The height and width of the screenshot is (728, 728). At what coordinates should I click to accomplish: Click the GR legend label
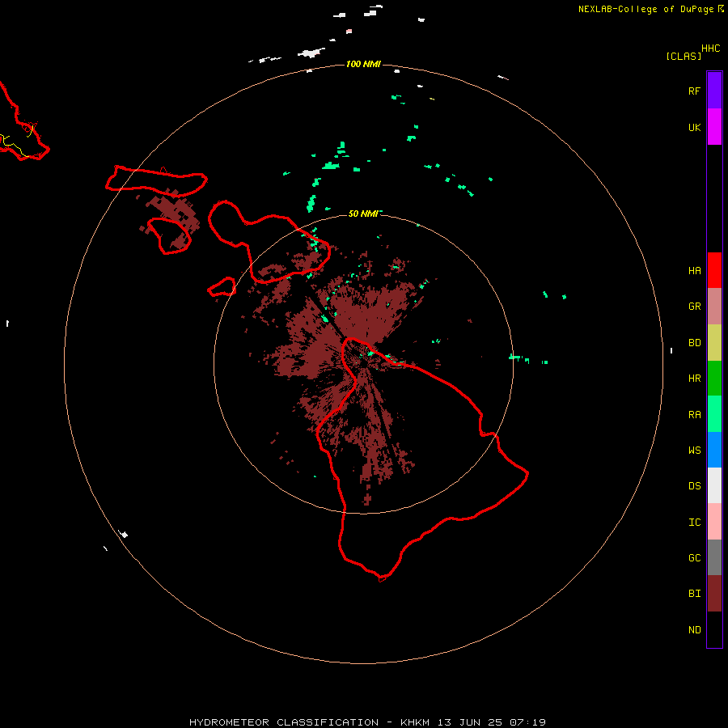tap(694, 307)
